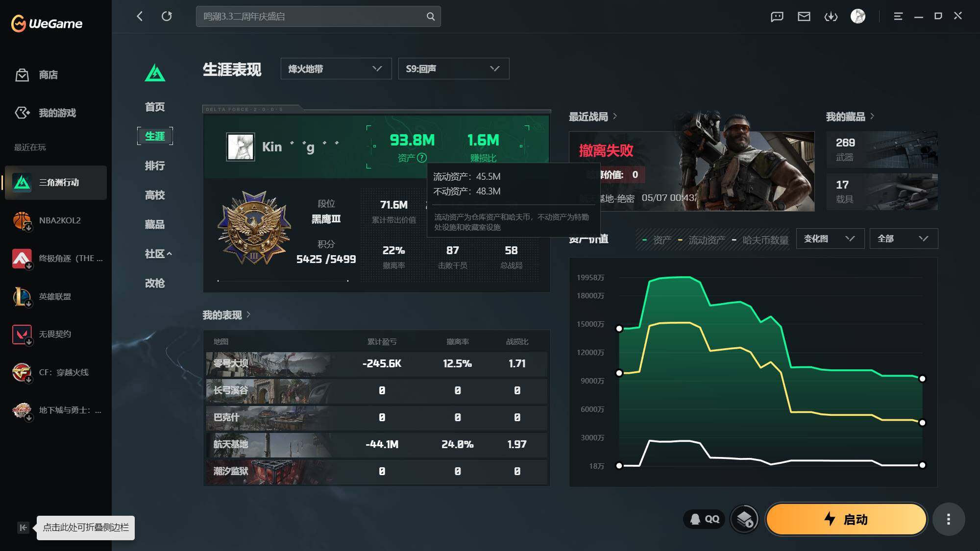This screenshot has height=551, width=980.
Task: Toggle the 资产 chart legend
Action: pos(657,240)
